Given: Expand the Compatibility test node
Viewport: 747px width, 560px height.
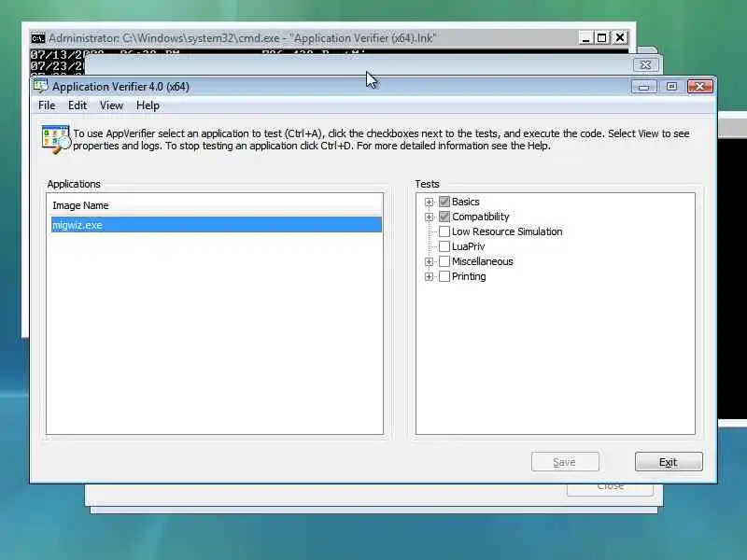Looking at the screenshot, I should pos(429,217).
